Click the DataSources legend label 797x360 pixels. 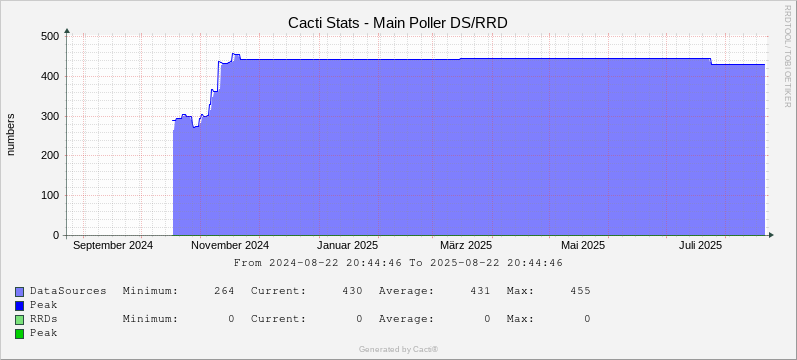tap(68, 291)
